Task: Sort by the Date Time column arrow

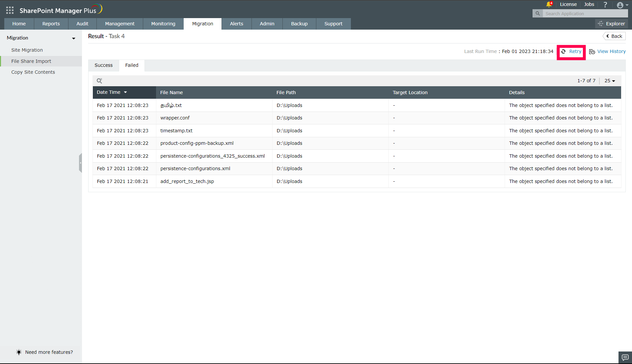Action: point(125,92)
